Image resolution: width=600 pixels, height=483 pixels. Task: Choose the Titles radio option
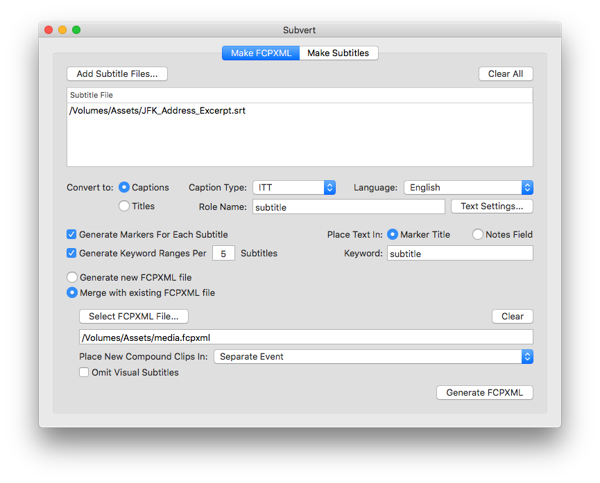point(125,206)
